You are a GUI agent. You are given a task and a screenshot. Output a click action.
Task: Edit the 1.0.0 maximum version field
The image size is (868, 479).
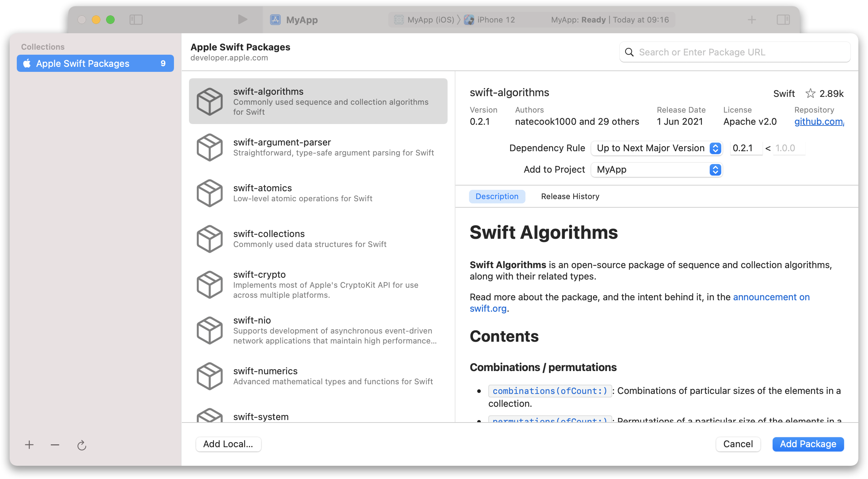point(789,148)
